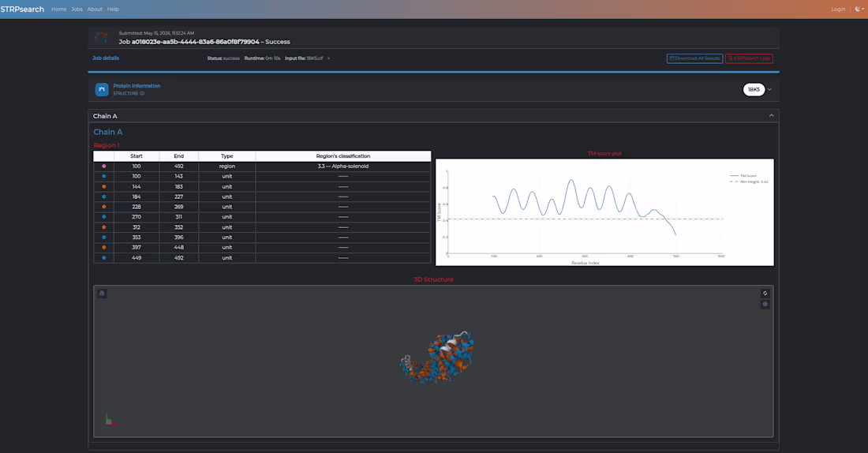Click the blue dot in unit row 353–396
868x453 pixels.
103,237
